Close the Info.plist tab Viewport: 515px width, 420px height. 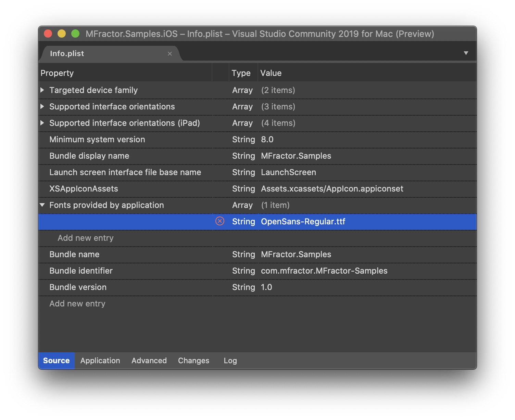pyautogui.click(x=170, y=54)
